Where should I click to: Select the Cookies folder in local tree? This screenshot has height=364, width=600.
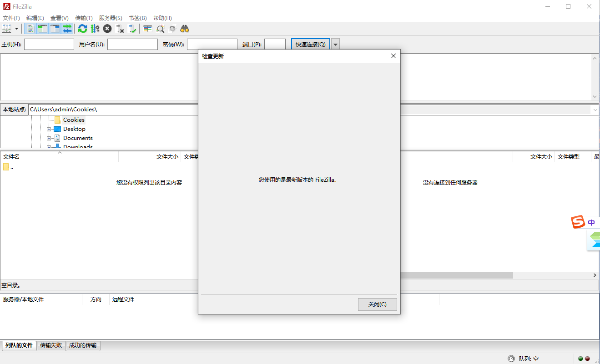(74, 120)
